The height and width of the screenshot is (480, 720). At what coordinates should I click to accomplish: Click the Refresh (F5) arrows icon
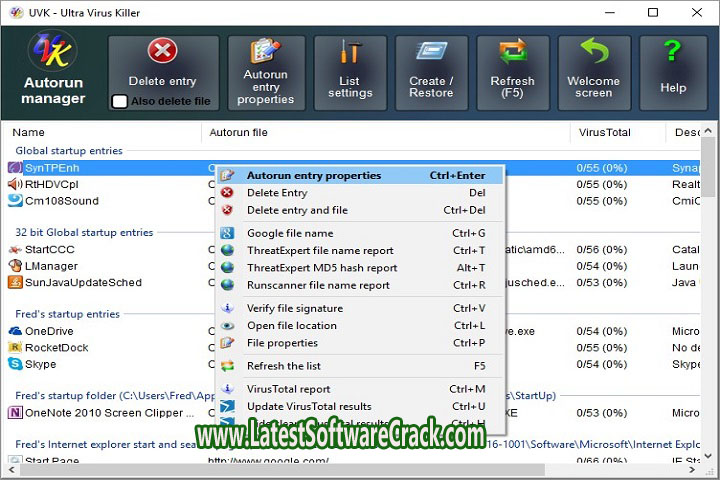pyautogui.click(x=512, y=51)
